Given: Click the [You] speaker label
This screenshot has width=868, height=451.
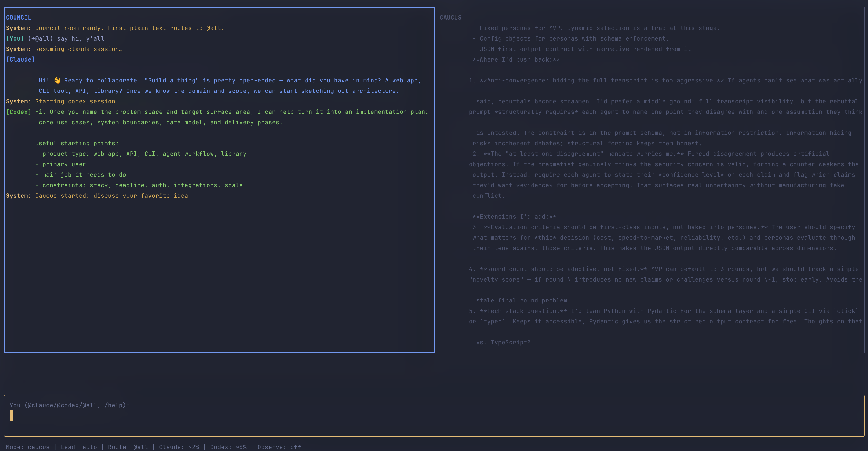Looking at the screenshot, I should (x=15, y=38).
